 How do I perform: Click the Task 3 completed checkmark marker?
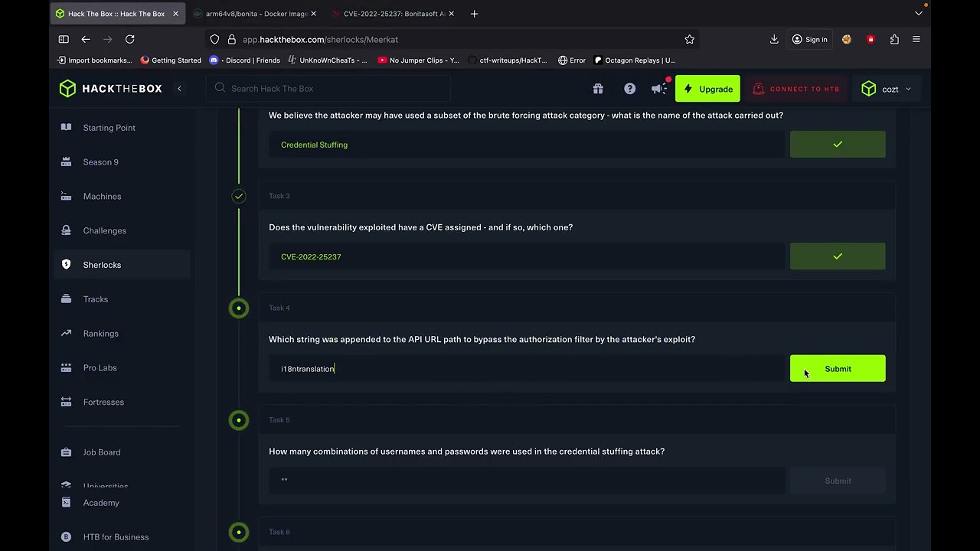(239, 196)
